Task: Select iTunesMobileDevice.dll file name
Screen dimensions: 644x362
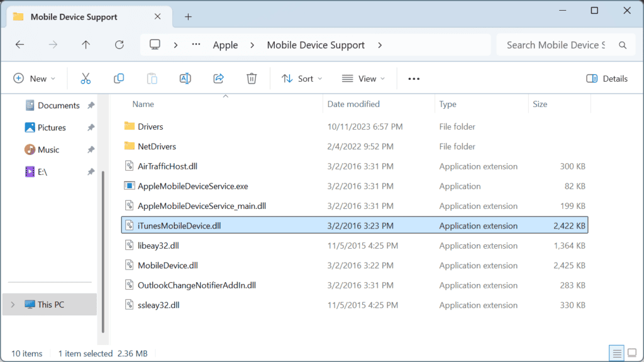Action: (179, 225)
